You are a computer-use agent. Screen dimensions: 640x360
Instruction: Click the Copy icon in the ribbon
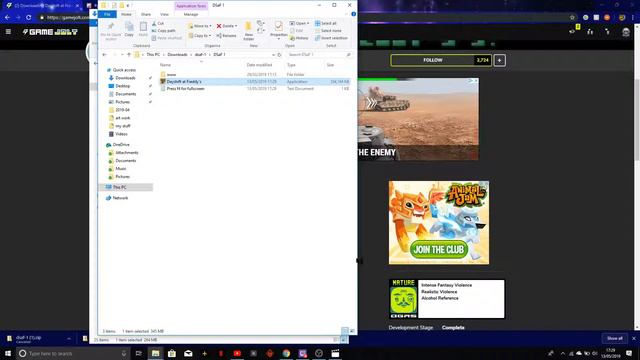click(129, 27)
